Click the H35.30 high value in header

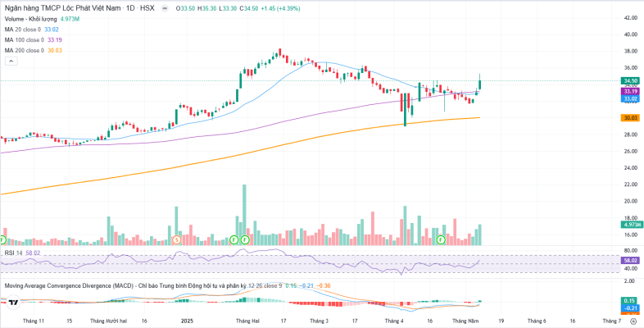tap(207, 9)
